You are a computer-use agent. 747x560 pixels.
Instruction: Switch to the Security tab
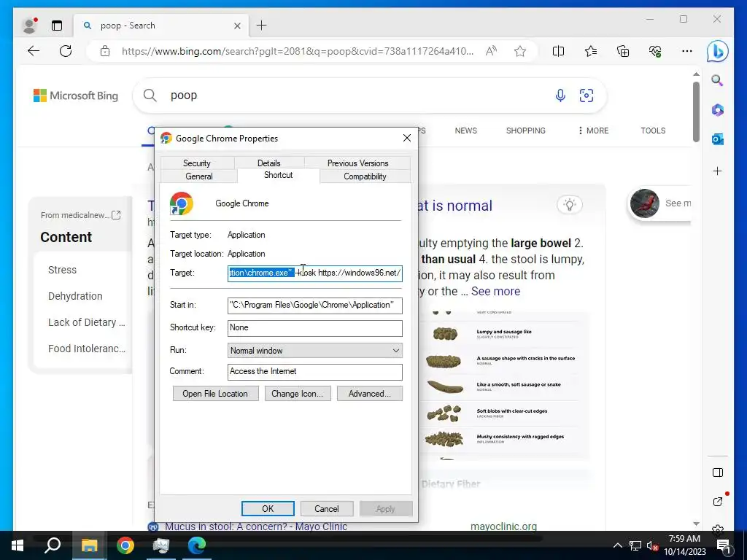197,163
